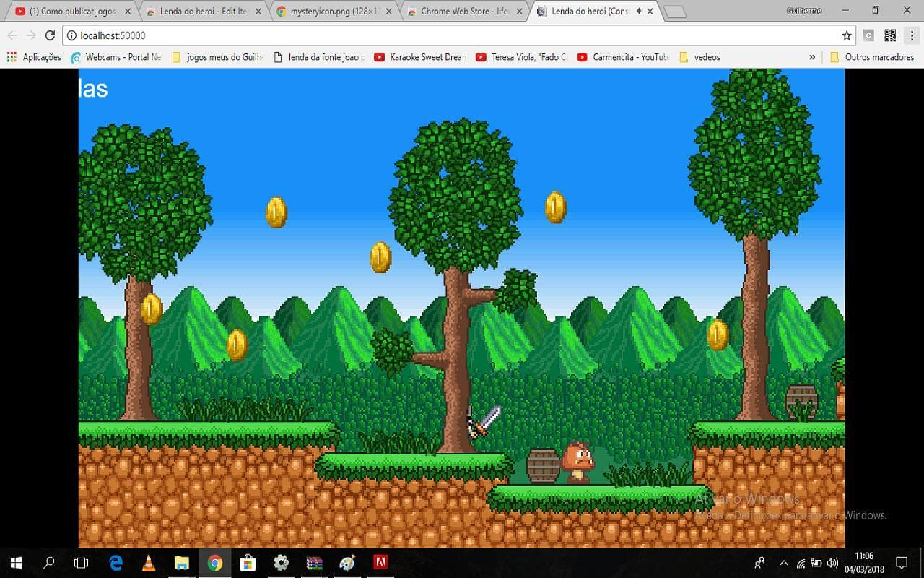Screen dimensions: 924x578
Task: Open the Action Center notifications
Action: tap(902, 563)
